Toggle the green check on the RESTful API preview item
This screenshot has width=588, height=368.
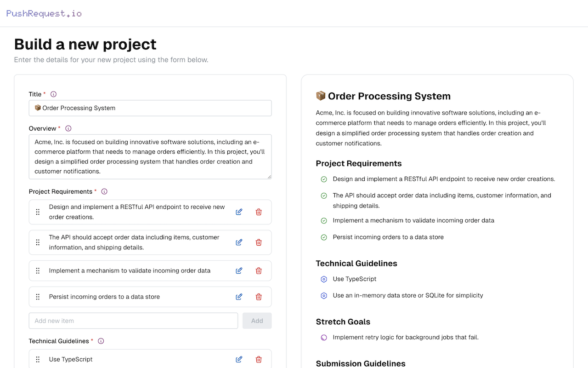pyautogui.click(x=323, y=179)
